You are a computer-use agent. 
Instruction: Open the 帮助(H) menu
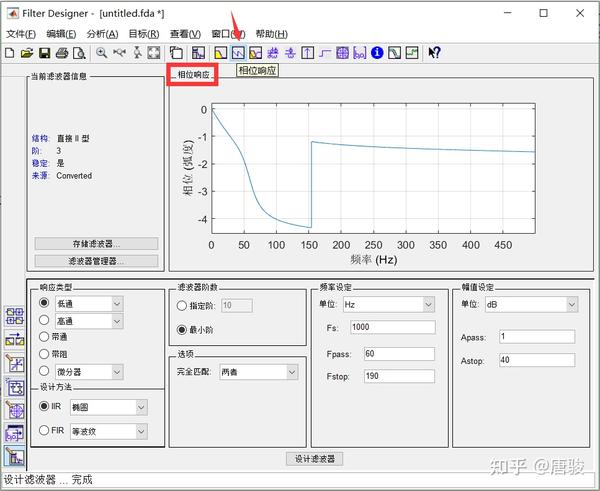pos(272,34)
